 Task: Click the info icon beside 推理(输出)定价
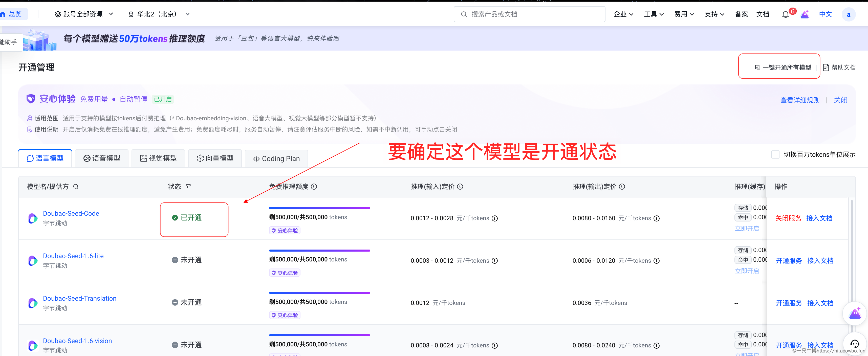tap(622, 187)
